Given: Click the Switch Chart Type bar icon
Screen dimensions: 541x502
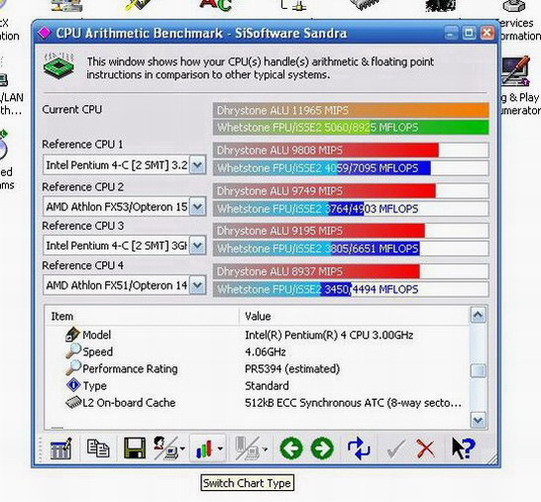Looking at the screenshot, I should coord(204,449).
